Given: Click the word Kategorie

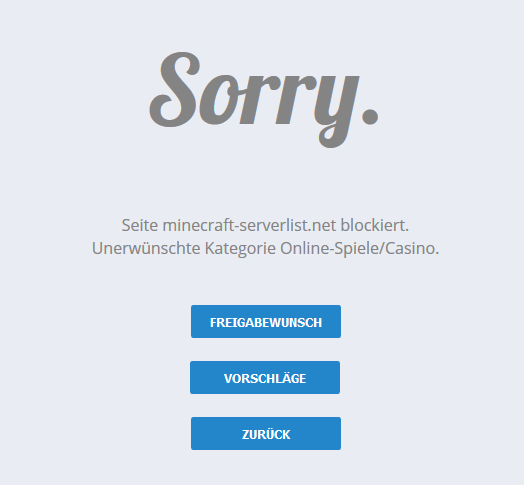Looking at the screenshot, I should (240, 249).
